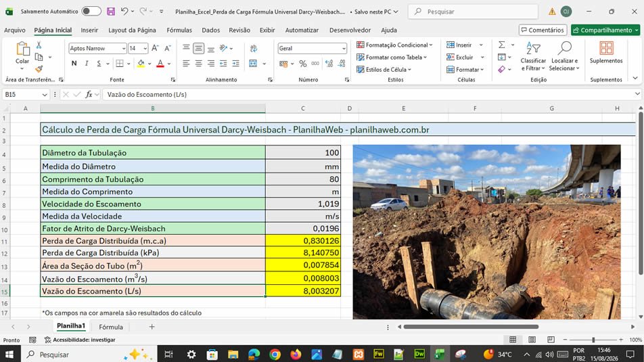Open Suplementos add-ins
Image resolution: width=644 pixels, height=362 pixels.
[x=606, y=53]
